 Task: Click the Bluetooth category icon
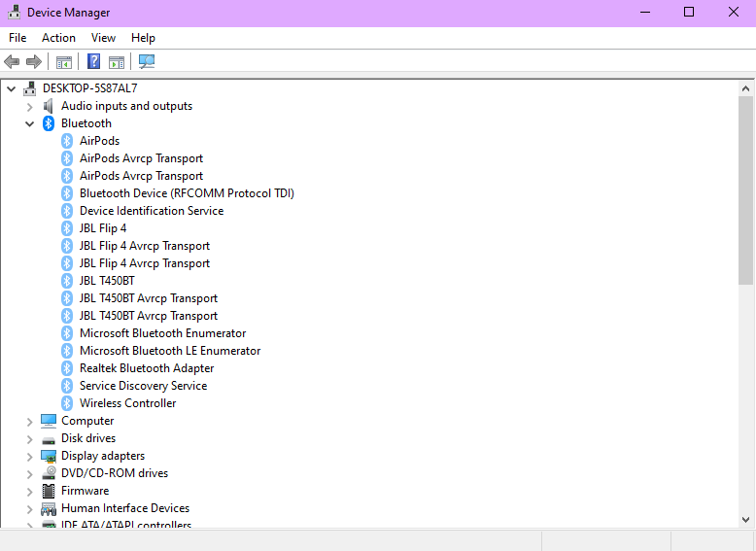click(49, 123)
